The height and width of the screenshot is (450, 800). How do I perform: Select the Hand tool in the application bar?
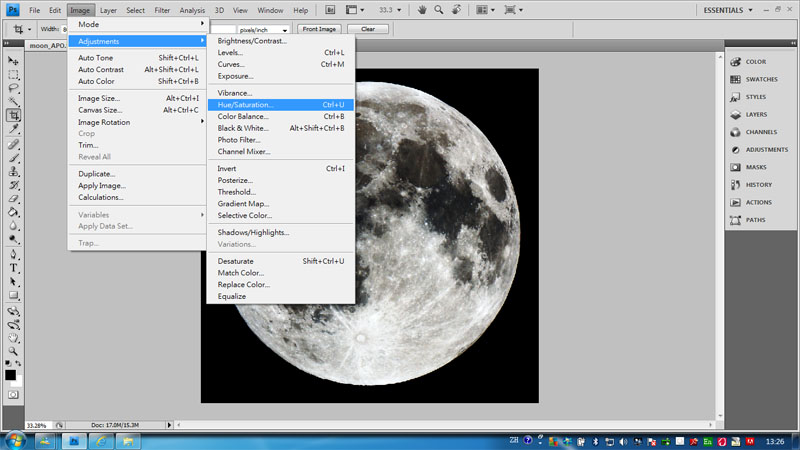tap(423, 9)
